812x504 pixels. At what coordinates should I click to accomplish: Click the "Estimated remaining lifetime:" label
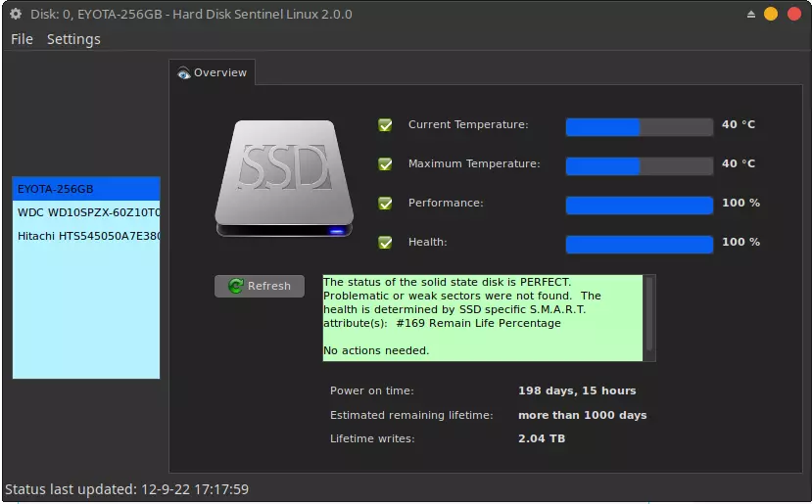click(x=411, y=415)
